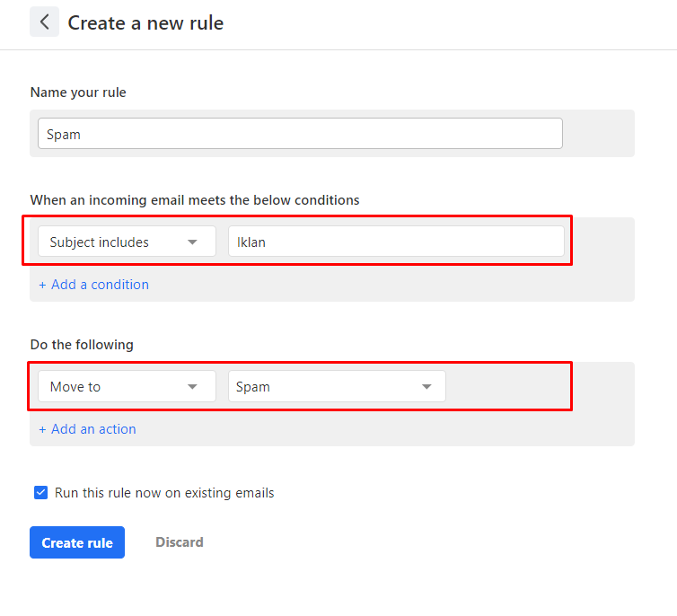Click the plus sign before Add an action
This screenshot has width=677, height=616.
[x=42, y=429]
